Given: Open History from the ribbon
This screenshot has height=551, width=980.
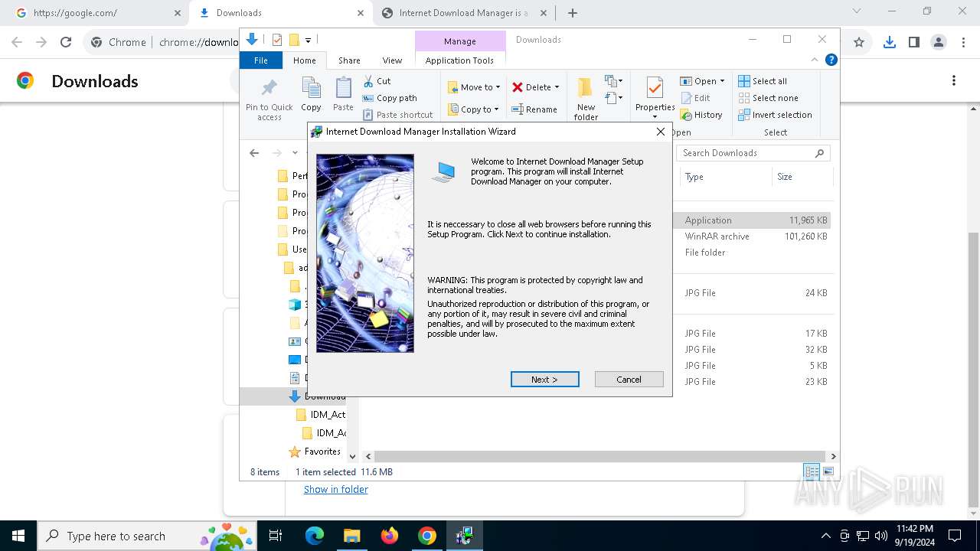Looking at the screenshot, I should [x=701, y=115].
